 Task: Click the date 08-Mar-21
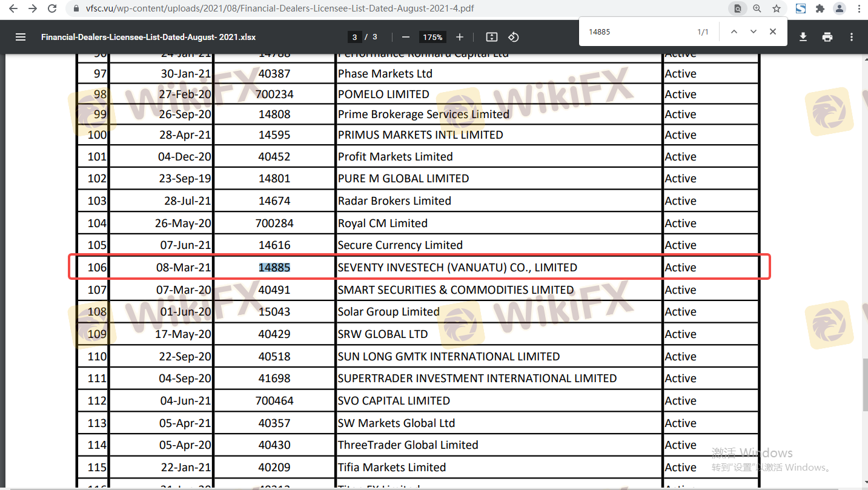pos(184,268)
